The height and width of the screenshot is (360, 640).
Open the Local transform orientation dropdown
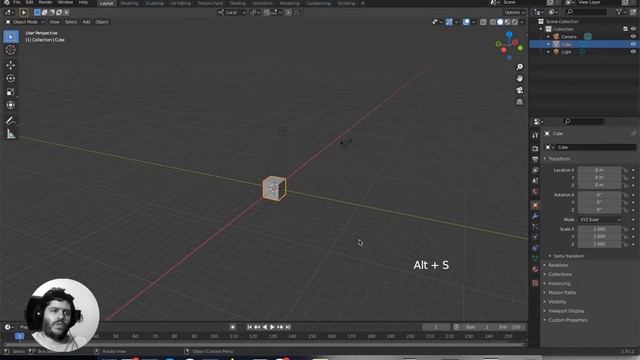(x=231, y=12)
